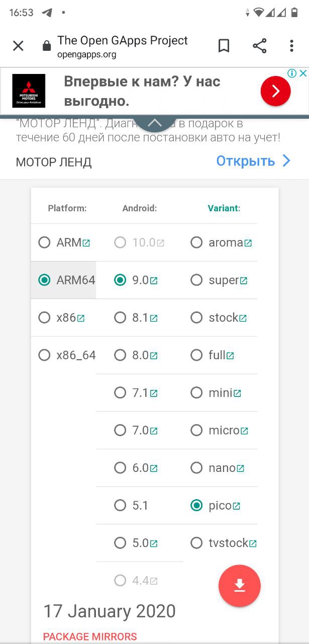The height and width of the screenshot is (644, 309).
Task: Tap the chevron next to Открыть
Action: (x=286, y=161)
